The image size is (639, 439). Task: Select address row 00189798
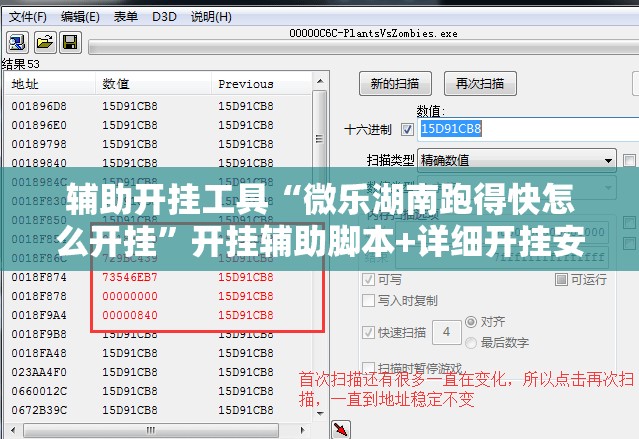point(158,144)
